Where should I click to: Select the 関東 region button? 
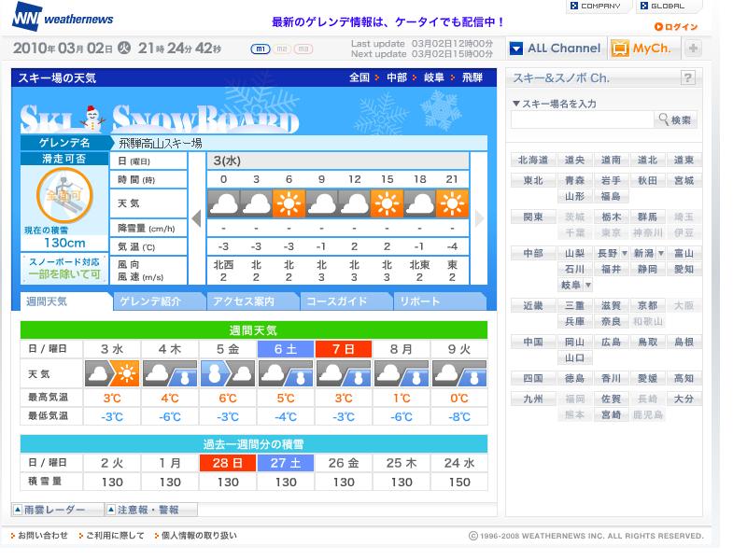click(533, 217)
